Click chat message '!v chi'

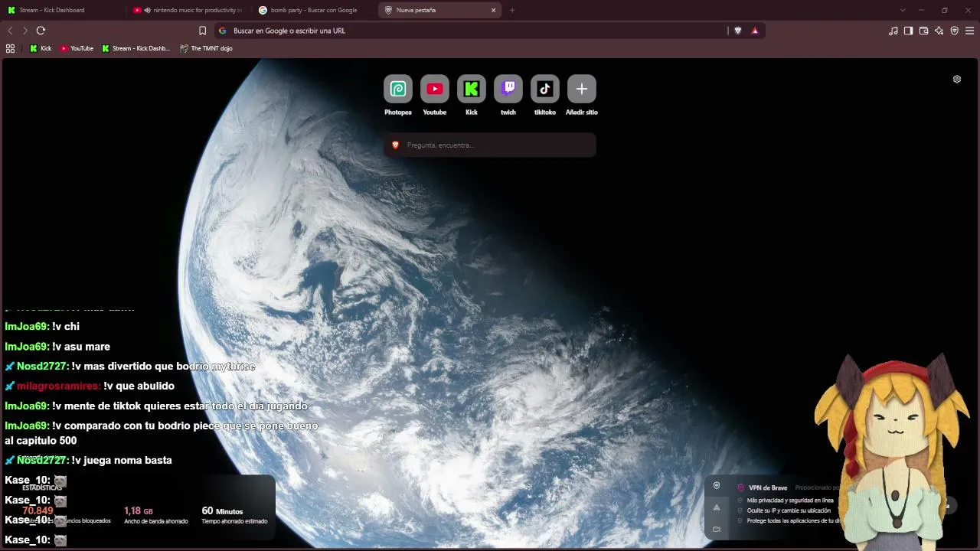click(x=66, y=327)
